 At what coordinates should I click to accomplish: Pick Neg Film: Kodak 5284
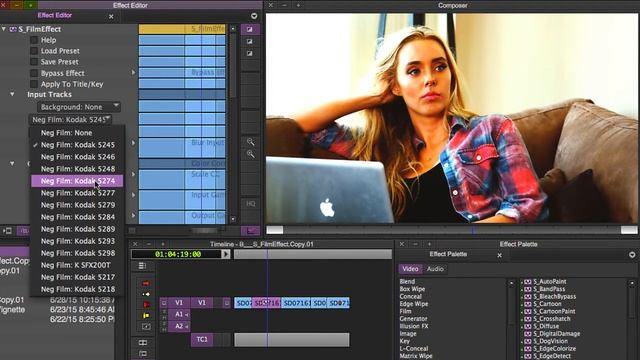[77, 217]
